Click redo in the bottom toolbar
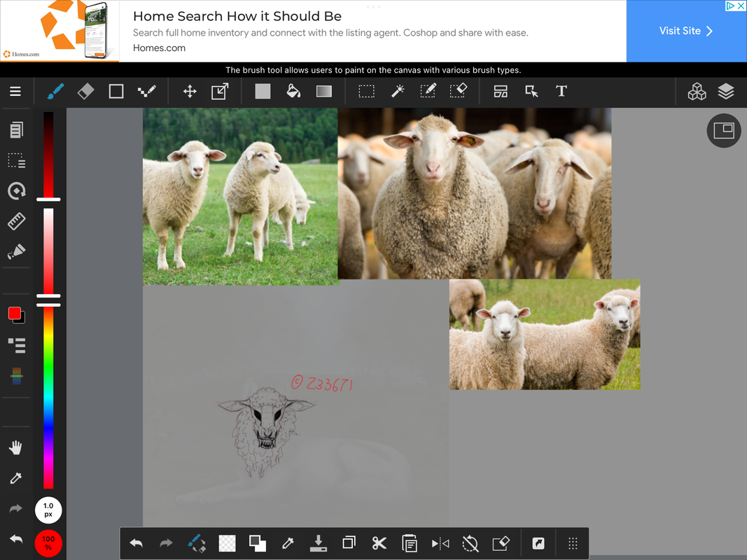 [166, 543]
